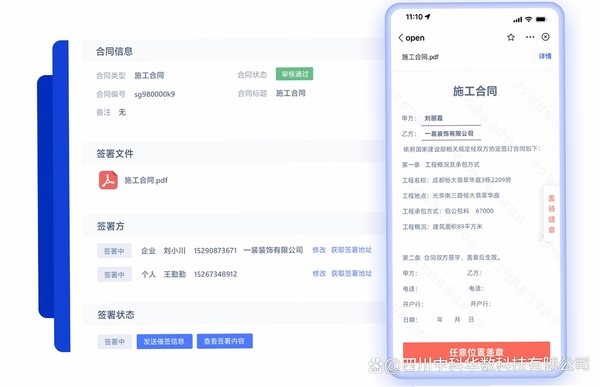Click the contract number sg980000k9
This screenshot has height=387, width=600.
pos(155,94)
